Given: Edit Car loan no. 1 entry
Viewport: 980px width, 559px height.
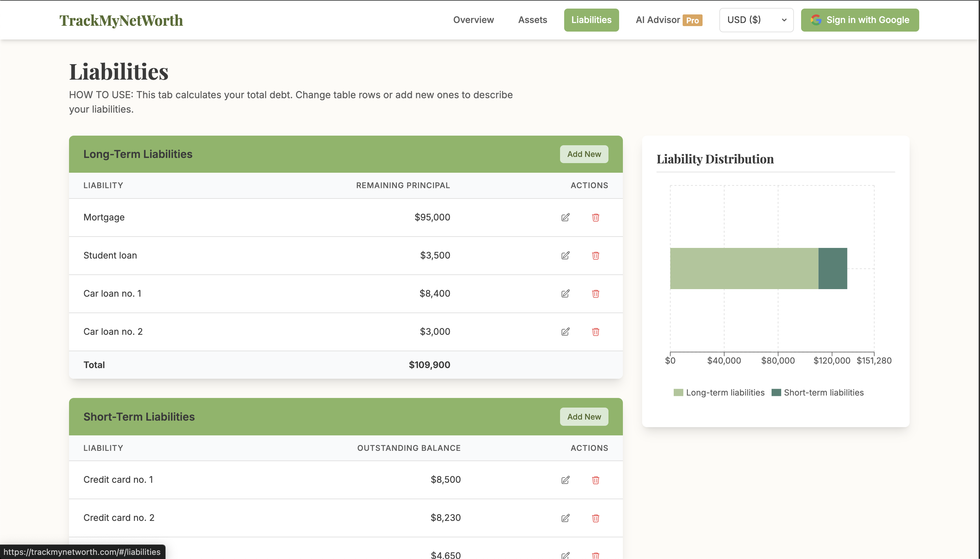Looking at the screenshot, I should pos(565,293).
